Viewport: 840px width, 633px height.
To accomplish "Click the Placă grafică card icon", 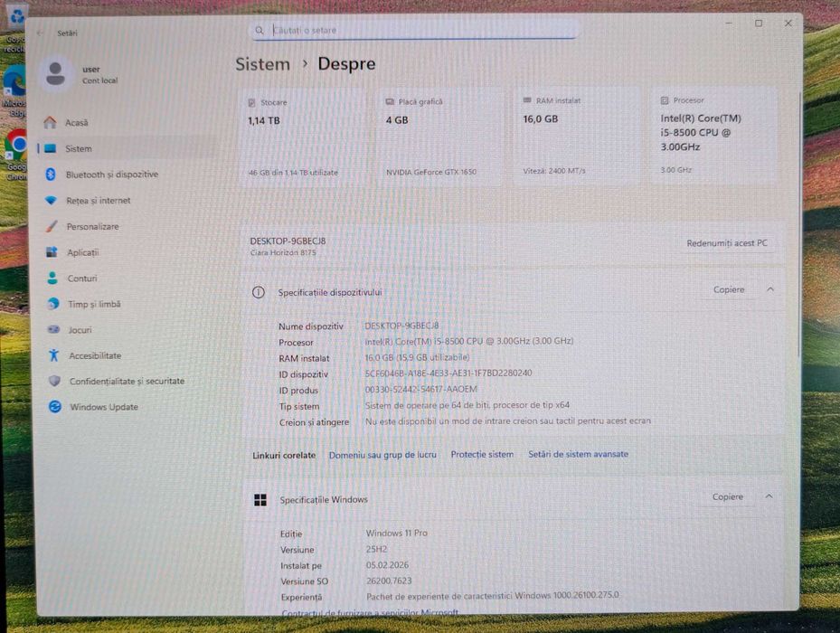I will 390,102.
